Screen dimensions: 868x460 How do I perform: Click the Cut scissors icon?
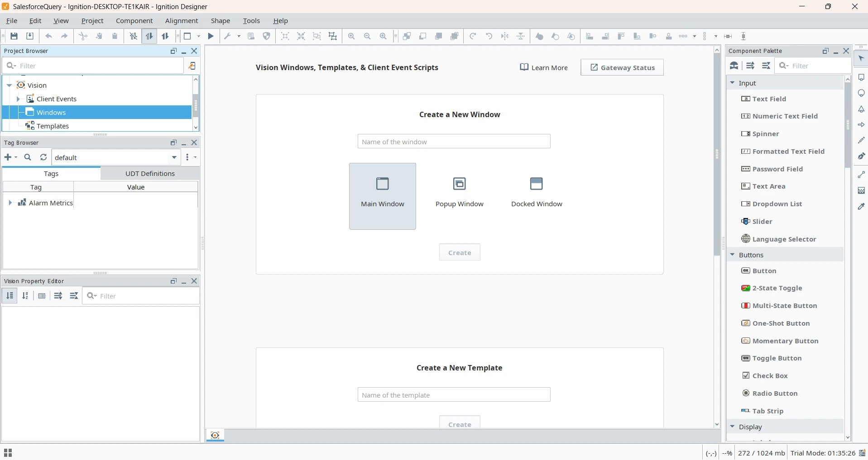83,36
